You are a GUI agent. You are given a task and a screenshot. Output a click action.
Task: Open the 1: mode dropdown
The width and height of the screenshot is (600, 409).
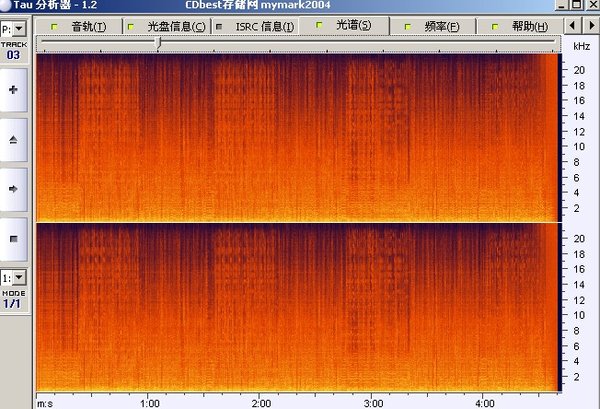point(19,278)
